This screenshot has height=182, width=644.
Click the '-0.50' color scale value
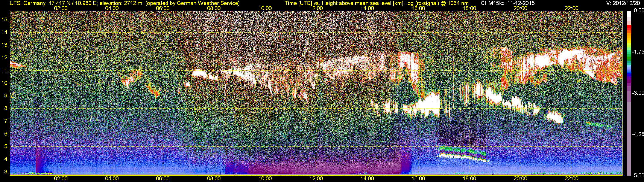(x=638, y=11)
